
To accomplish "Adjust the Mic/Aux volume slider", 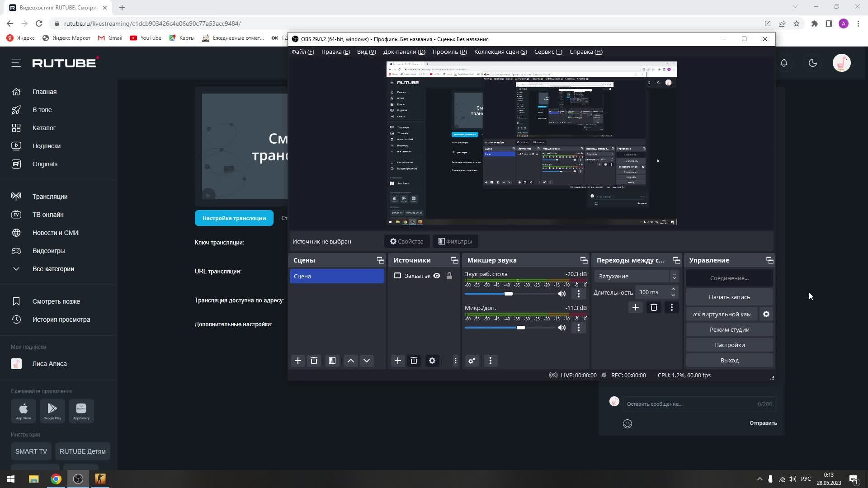I will (x=521, y=328).
